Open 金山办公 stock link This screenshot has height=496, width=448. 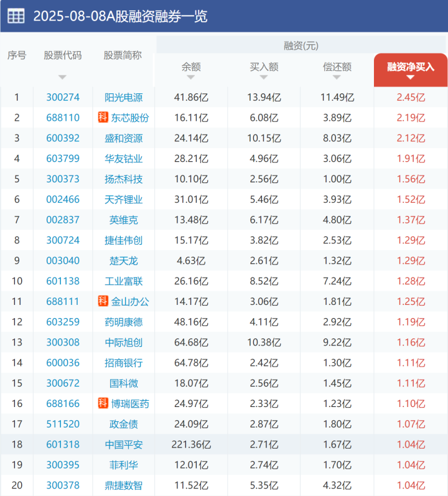click(130, 301)
